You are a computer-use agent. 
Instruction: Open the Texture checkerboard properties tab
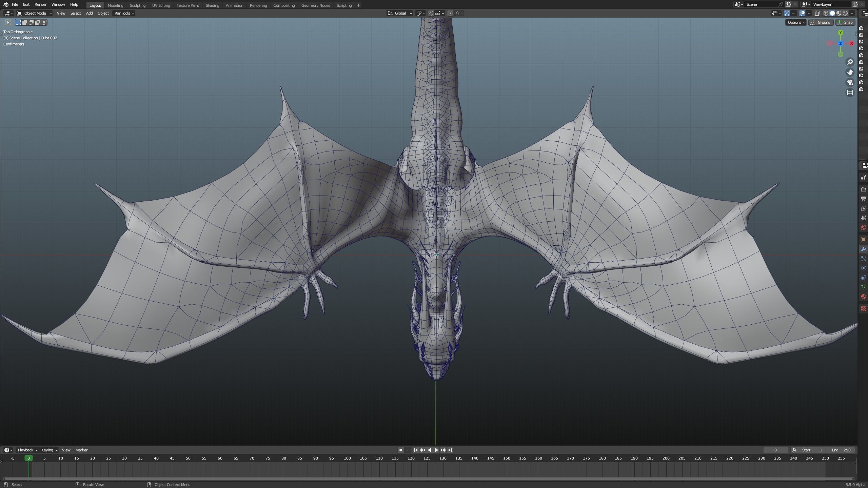(x=864, y=309)
